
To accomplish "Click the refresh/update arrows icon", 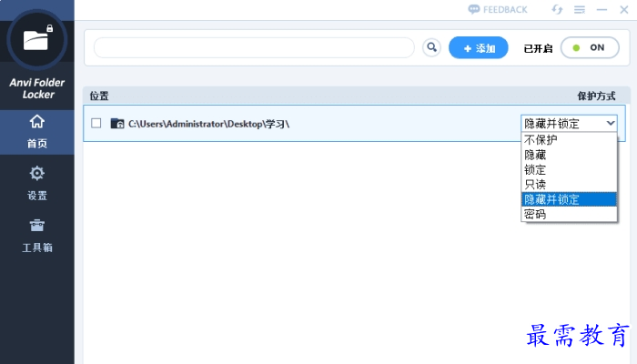I will (x=557, y=9).
